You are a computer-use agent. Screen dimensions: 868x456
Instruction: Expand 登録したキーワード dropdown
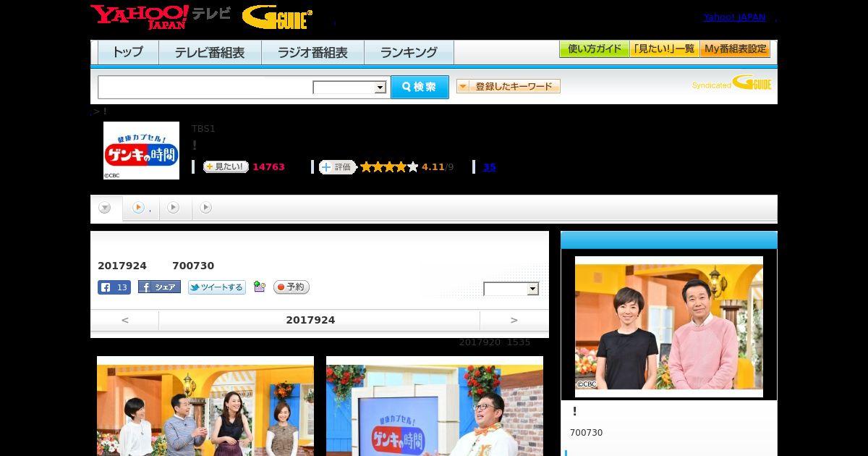coord(509,86)
